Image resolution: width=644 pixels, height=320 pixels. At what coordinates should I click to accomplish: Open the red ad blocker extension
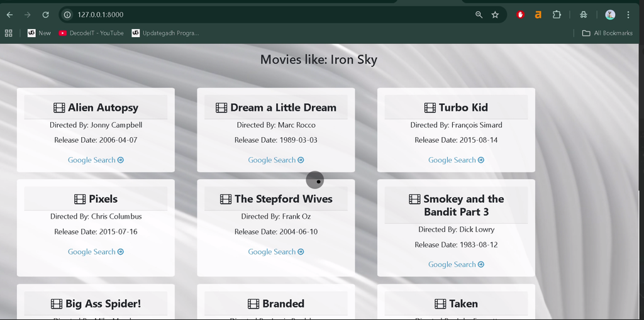click(520, 15)
